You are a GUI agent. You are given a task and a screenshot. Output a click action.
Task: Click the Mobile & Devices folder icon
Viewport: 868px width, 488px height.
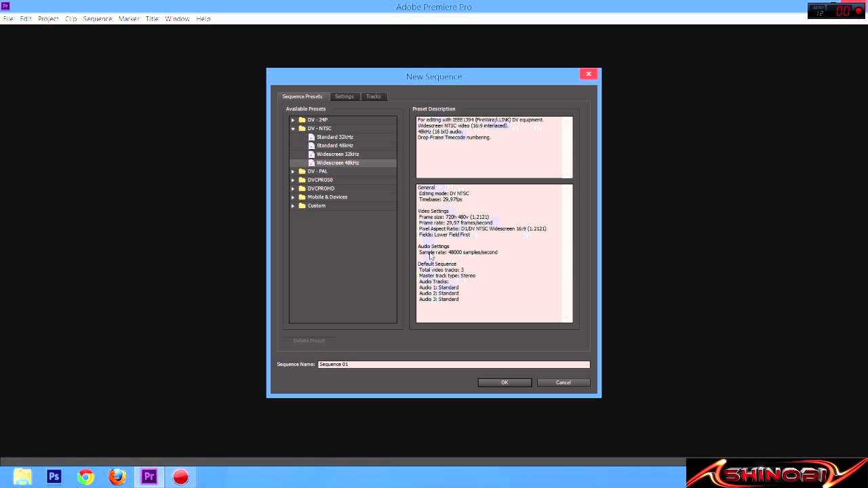tap(302, 197)
